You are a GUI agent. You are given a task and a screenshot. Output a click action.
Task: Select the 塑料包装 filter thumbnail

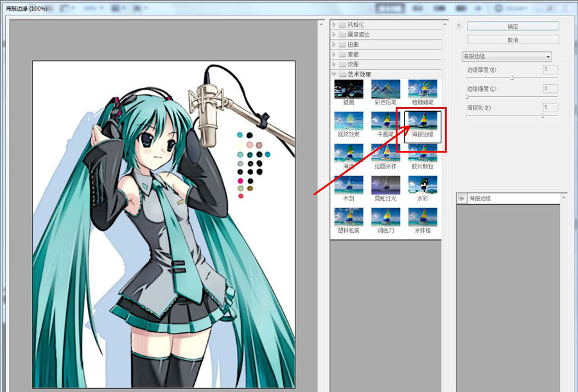349,217
